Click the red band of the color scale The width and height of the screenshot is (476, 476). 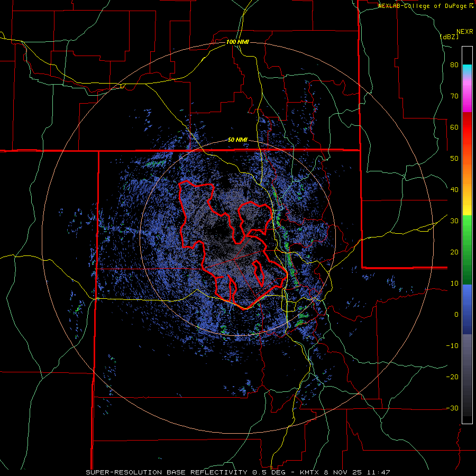point(467,131)
